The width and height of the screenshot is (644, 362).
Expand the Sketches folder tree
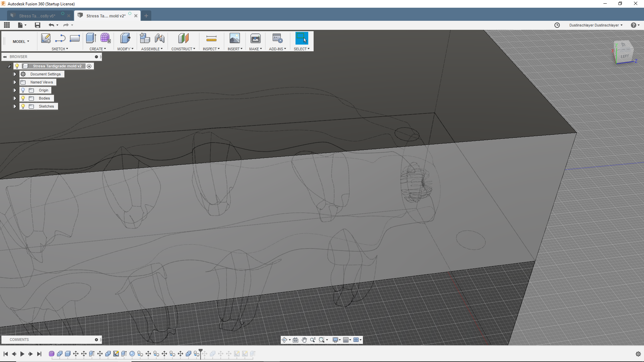pyautogui.click(x=15, y=106)
